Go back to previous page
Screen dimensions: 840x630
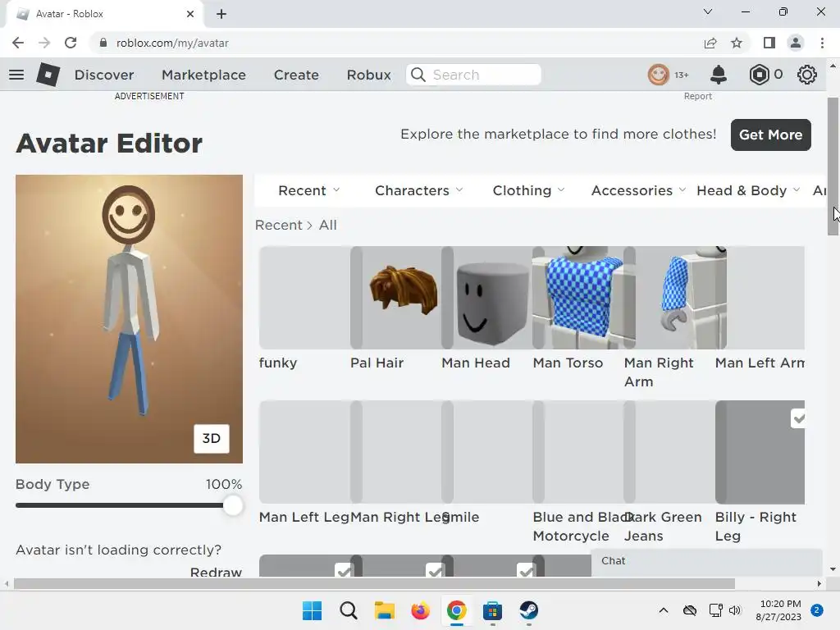click(x=18, y=43)
